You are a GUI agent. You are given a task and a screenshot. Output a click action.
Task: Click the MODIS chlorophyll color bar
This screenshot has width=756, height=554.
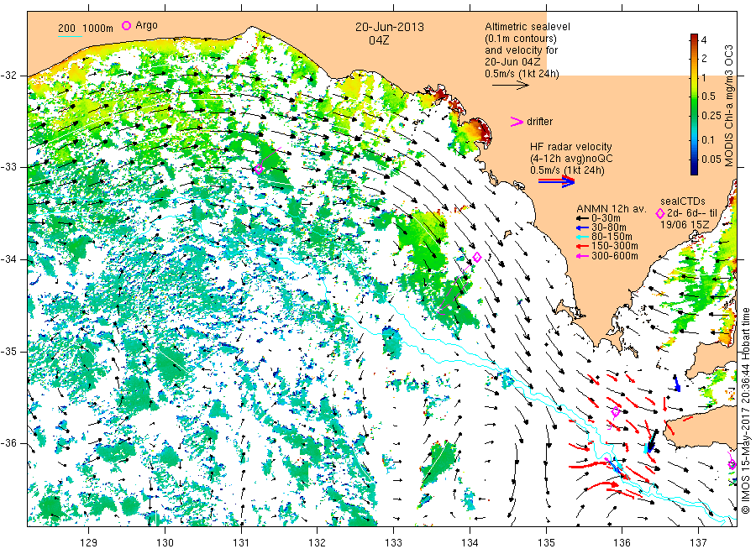(x=694, y=104)
